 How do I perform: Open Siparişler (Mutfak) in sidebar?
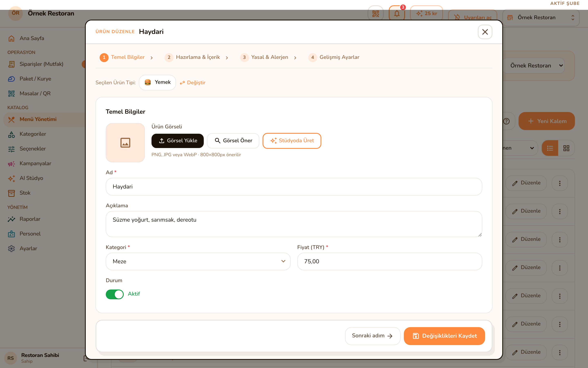click(x=41, y=64)
